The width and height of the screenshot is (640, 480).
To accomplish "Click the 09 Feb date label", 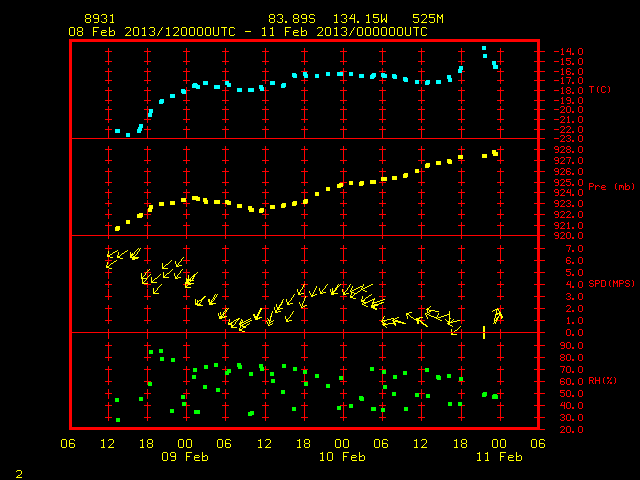I will pos(185,456).
